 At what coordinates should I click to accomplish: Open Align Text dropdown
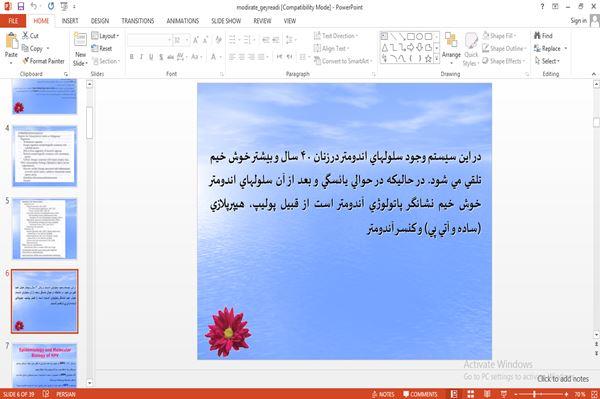pos(331,48)
